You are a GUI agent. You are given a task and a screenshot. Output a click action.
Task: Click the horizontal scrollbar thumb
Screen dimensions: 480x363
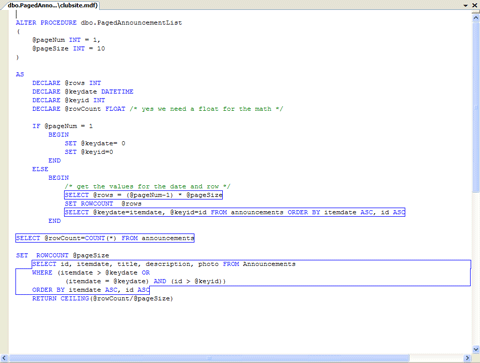point(209,358)
